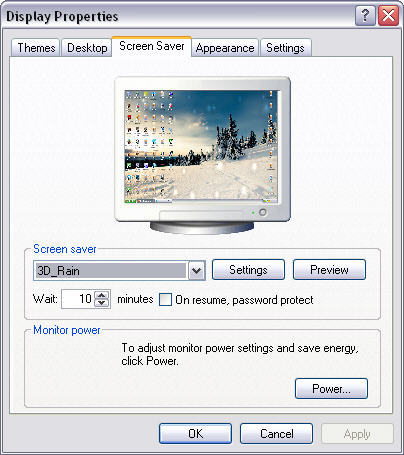
Task: Go to the Appearance tab
Action: point(225,48)
